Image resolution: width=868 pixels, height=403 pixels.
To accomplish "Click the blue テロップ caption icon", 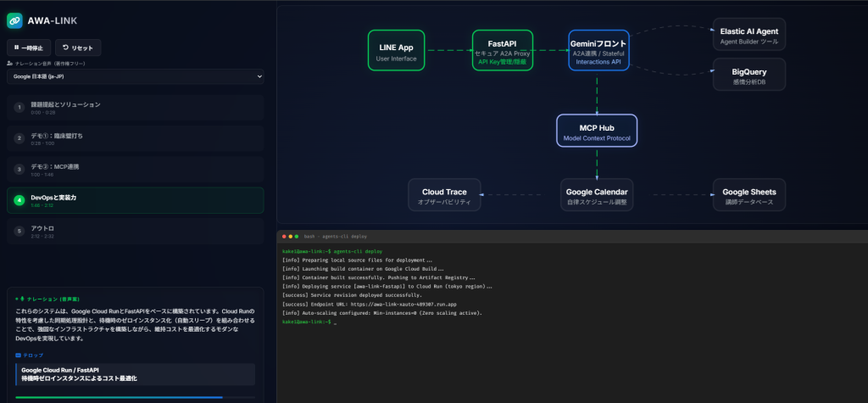I will 19,355.
